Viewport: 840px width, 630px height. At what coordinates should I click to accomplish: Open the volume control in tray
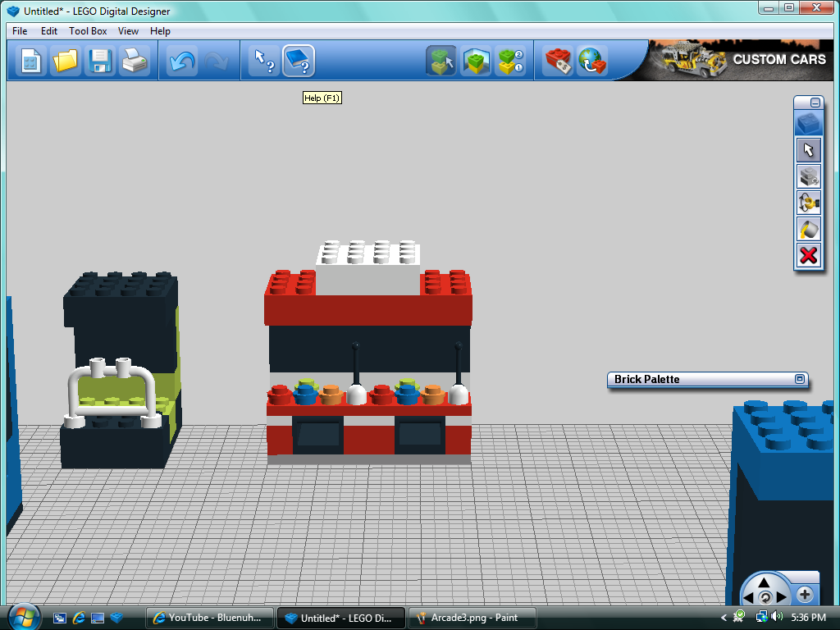[778, 617]
